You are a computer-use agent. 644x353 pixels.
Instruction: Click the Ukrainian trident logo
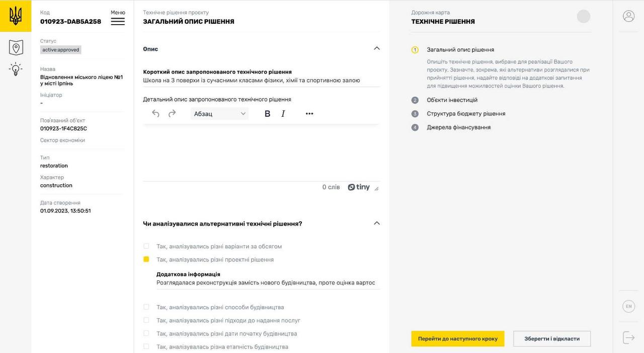16,16
